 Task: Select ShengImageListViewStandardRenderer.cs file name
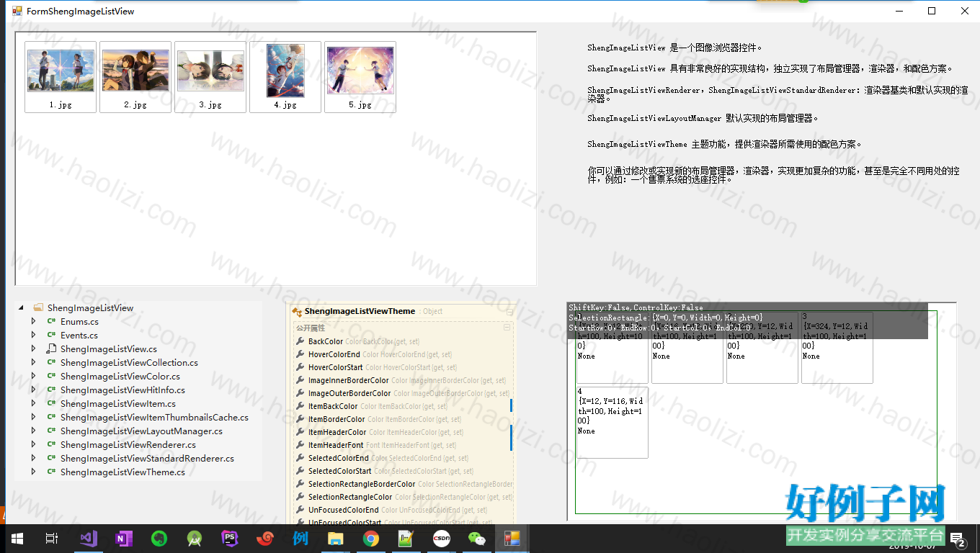click(x=147, y=458)
